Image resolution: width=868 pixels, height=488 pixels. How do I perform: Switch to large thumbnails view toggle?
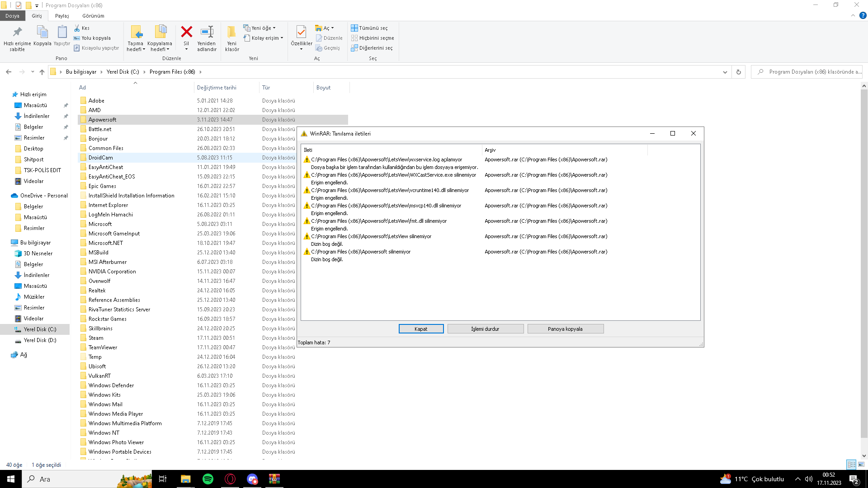(x=861, y=465)
